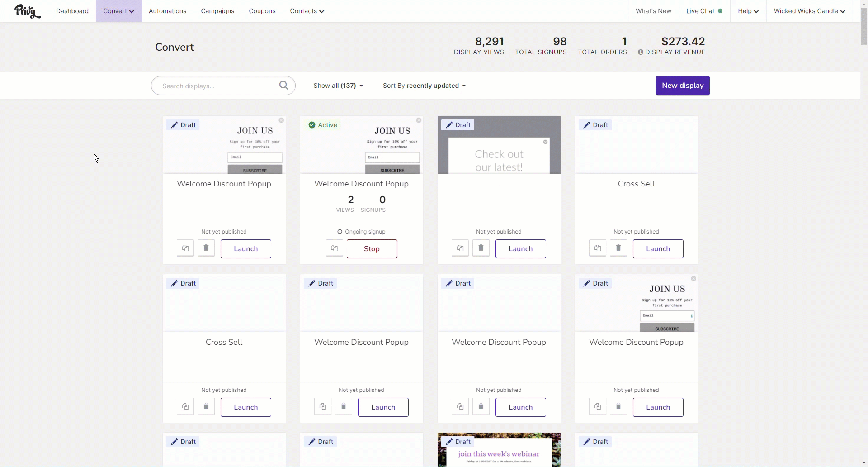Delete second-row Welcome Discount Popup with JOIN US preview

pos(618,406)
